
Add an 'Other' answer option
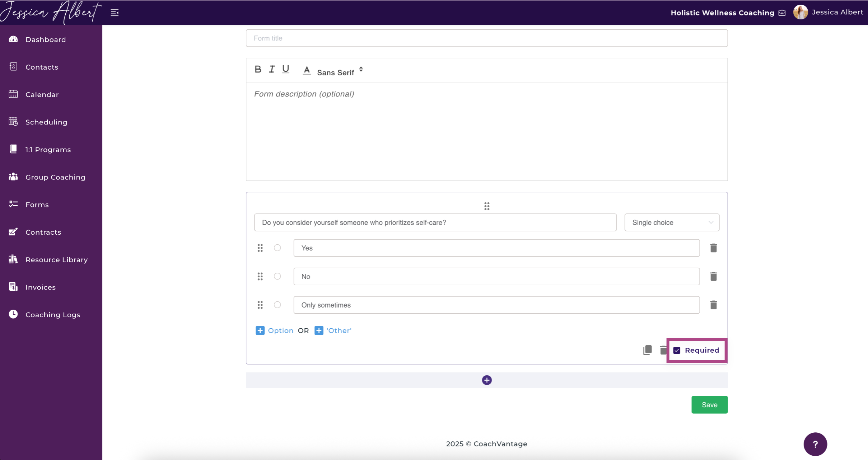[x=333, y=330]
